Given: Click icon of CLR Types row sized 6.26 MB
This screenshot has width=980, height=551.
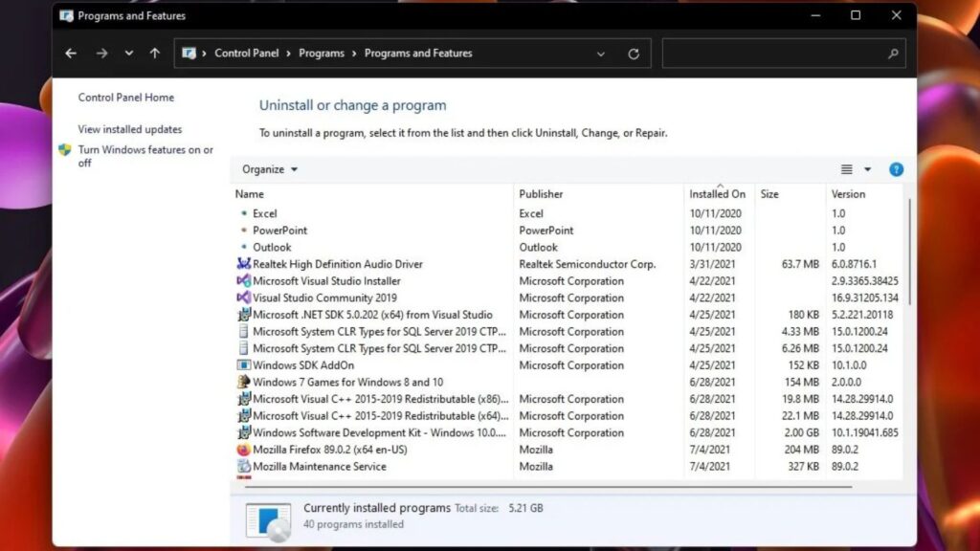Looking at the screenshot, I should point(244,348).
